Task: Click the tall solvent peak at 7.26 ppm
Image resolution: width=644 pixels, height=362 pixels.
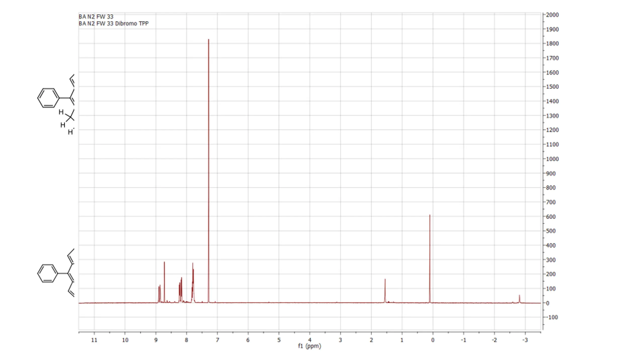Action: click(209, 171)
